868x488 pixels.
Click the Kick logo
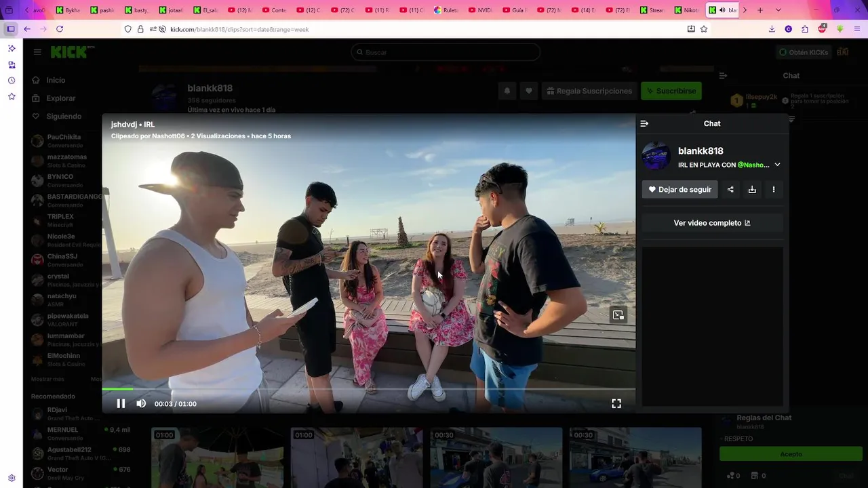pyautogui.click(x=68, y=52)
